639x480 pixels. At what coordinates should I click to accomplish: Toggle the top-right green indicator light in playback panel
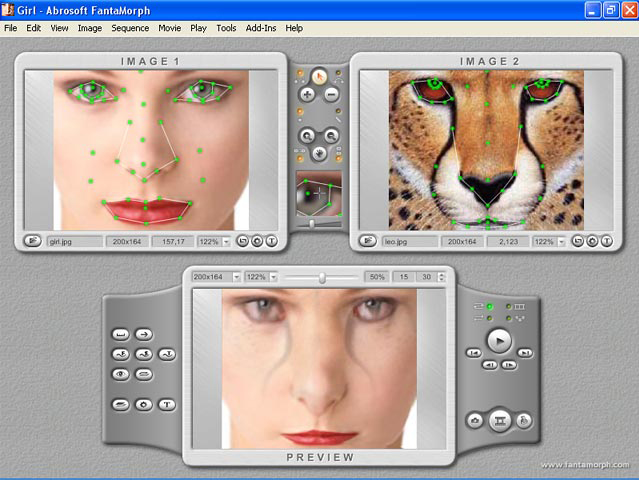(509, 306)
